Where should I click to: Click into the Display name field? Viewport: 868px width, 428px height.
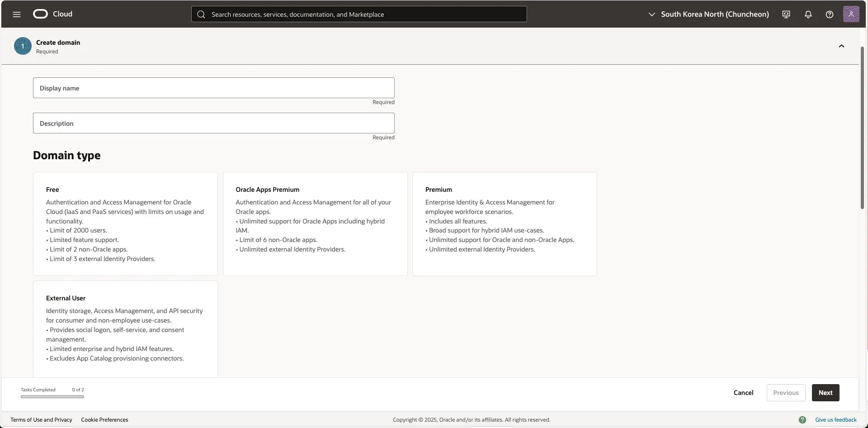click(214, 88)
